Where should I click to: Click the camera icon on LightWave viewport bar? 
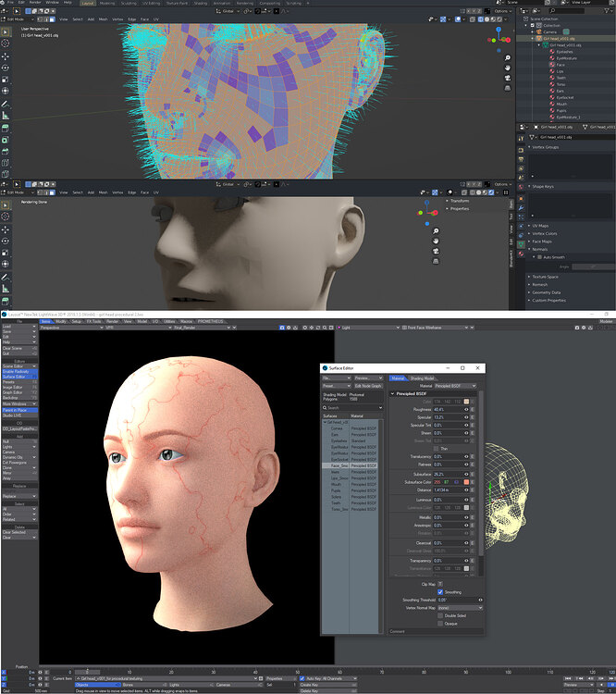coord(282,328)
